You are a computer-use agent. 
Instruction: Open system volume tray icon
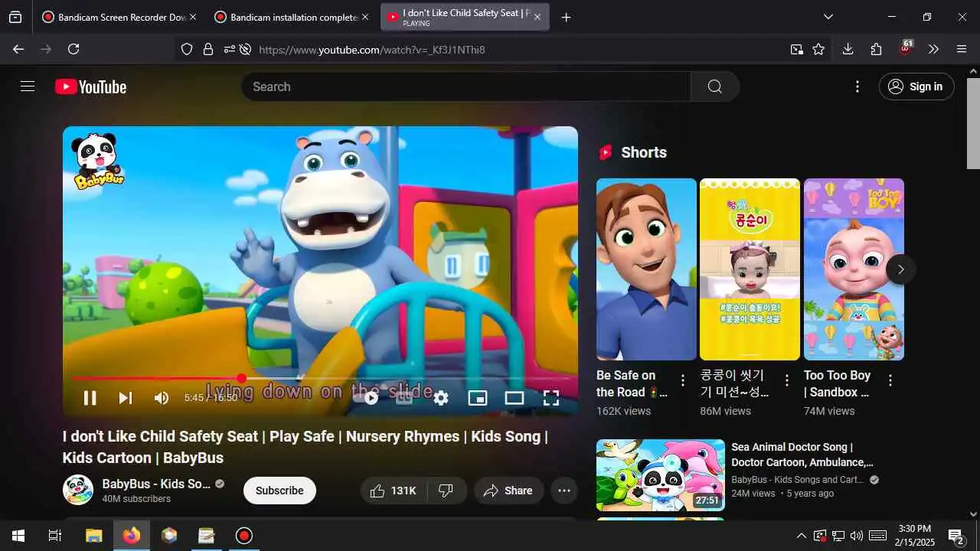click(x=856, y=536)
